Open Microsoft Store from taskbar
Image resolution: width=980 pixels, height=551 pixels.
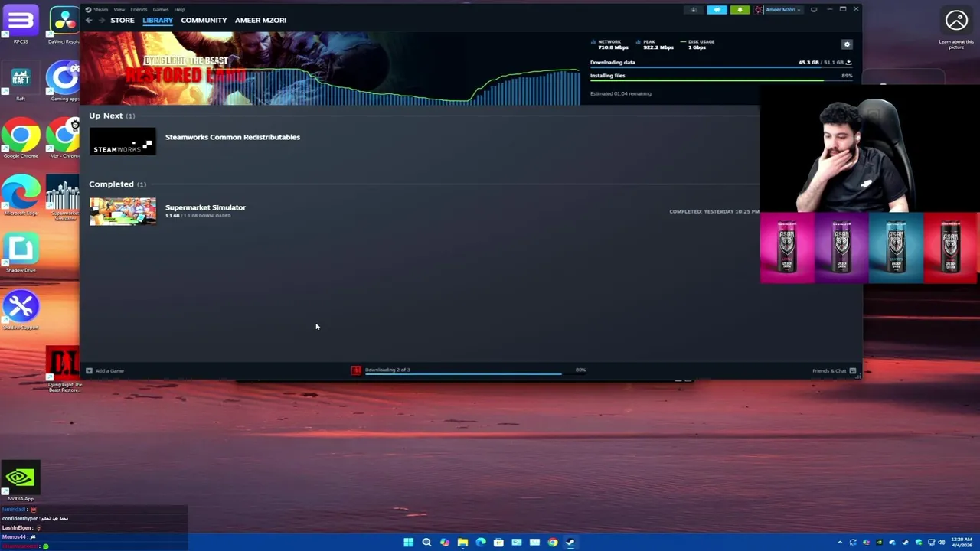(498, 543)
